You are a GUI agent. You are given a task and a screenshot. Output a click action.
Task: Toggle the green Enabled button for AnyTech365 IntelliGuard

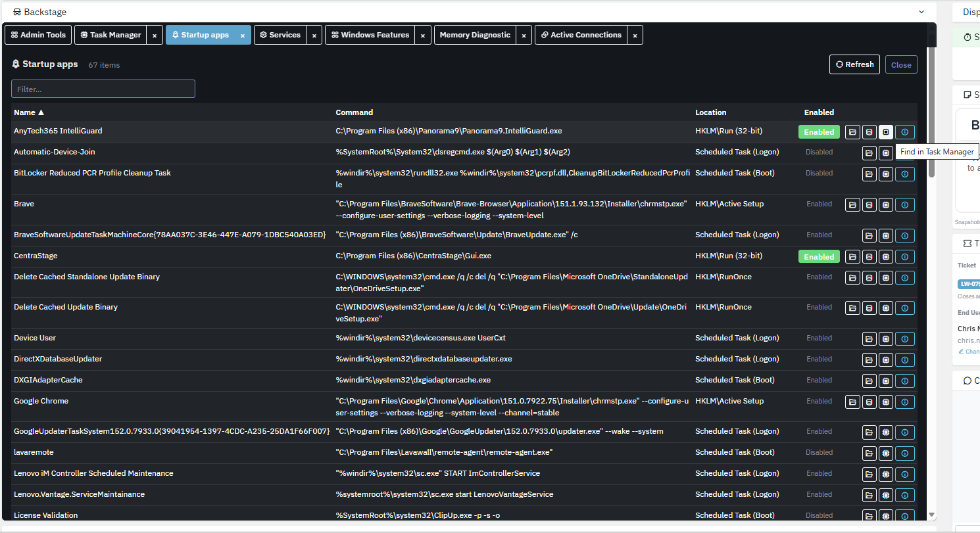(x=819, y=132)
